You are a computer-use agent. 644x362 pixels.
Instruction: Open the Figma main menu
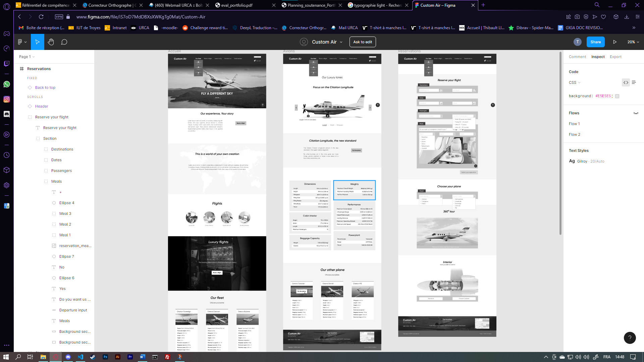tap(22, 42)
